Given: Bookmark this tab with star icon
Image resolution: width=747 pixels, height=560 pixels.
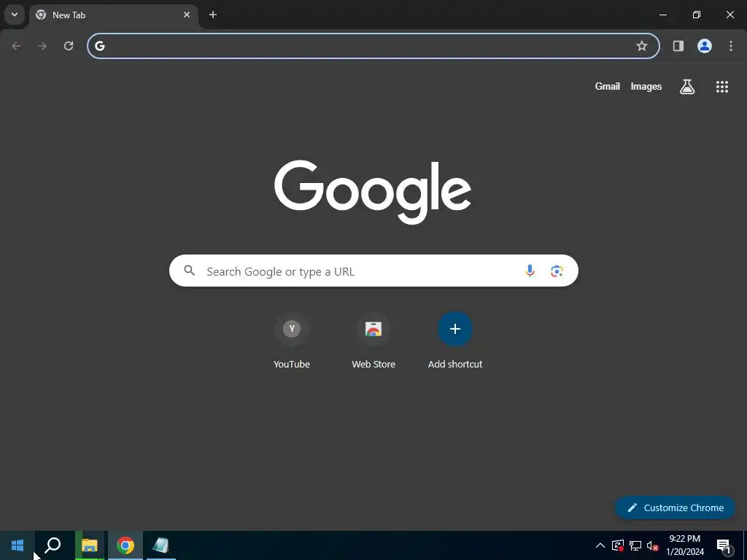Looking at the screenshot, I should pos(642,46).
